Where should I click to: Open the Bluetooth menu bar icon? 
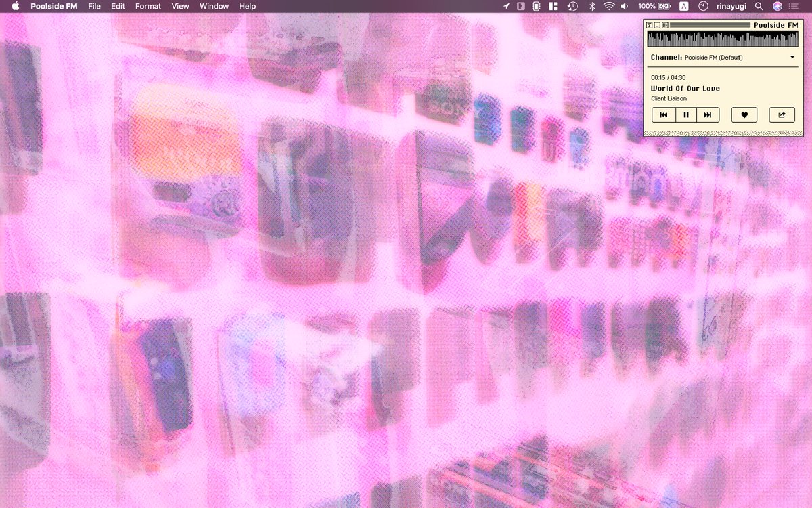[592, 6]
